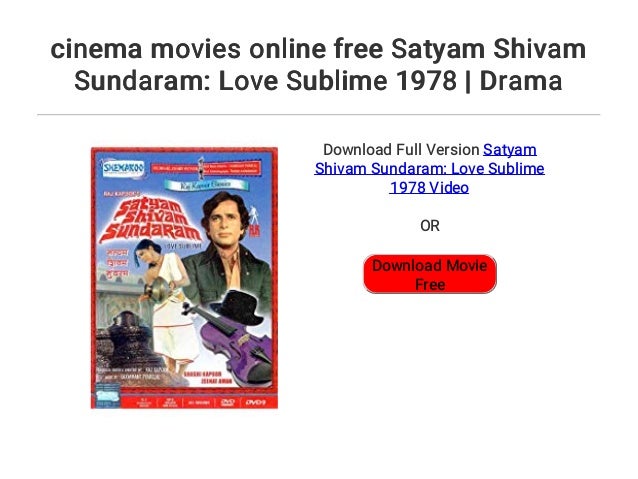Click the small Shemaroo badge in the poster's bottom-left corner
Image resolution: width=638 pixels, height=479 pixels.
tap(107, 398)
